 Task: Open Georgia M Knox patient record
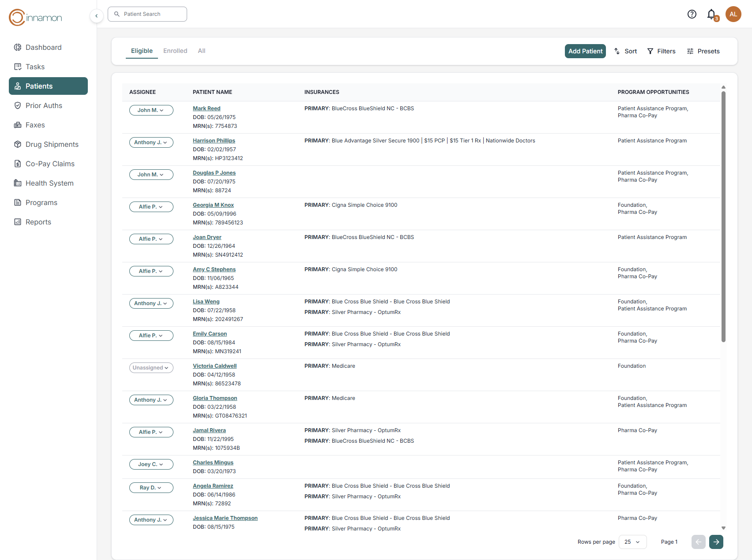(213, 205)
